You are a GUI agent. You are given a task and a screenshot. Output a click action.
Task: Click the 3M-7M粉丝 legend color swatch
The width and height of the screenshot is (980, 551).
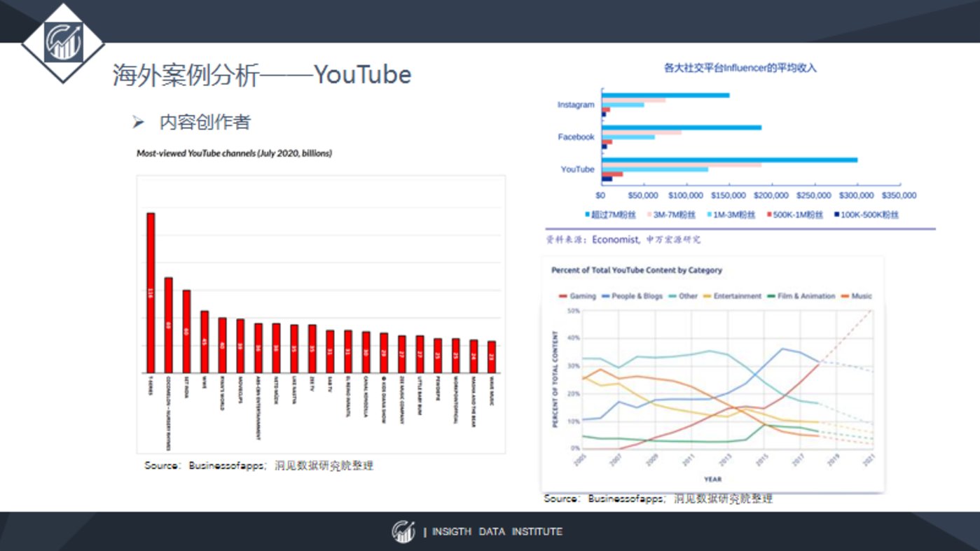point(649,214)
